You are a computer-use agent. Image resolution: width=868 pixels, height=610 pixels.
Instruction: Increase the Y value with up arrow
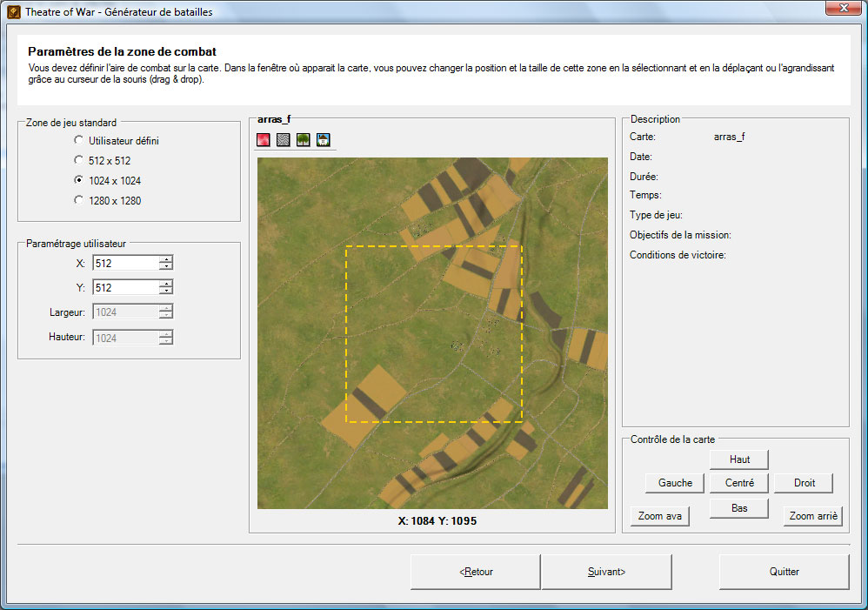point(166,284)
